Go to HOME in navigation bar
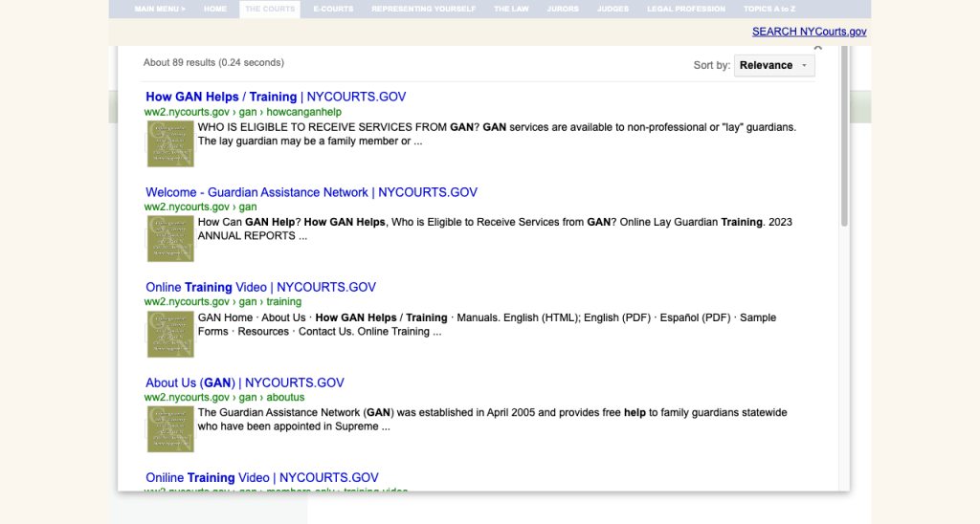This screenshot has height=524, width=980. click(215, 9)
